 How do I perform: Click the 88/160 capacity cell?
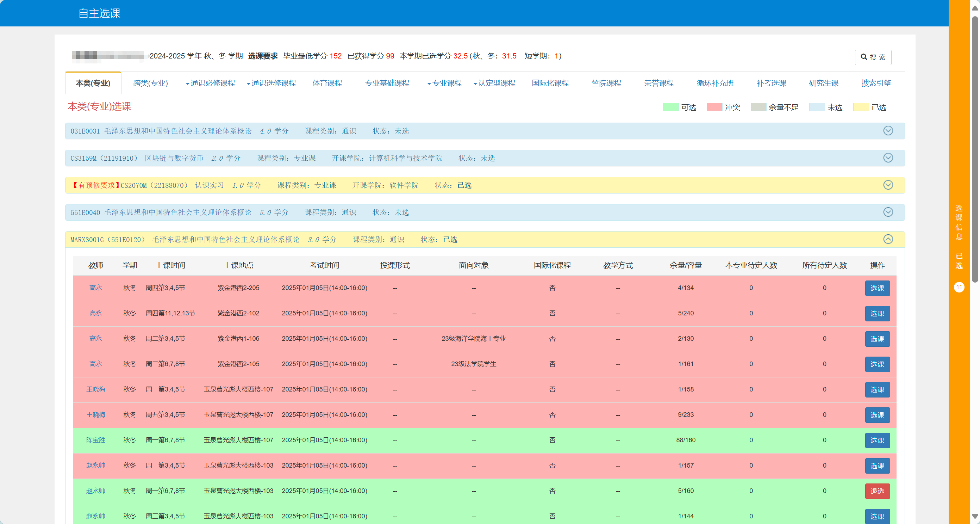(686, 440)
